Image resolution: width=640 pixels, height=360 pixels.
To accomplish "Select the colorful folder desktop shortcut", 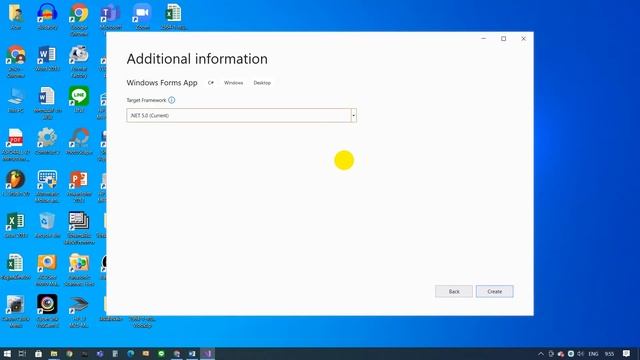I will [x=79, y=270].
